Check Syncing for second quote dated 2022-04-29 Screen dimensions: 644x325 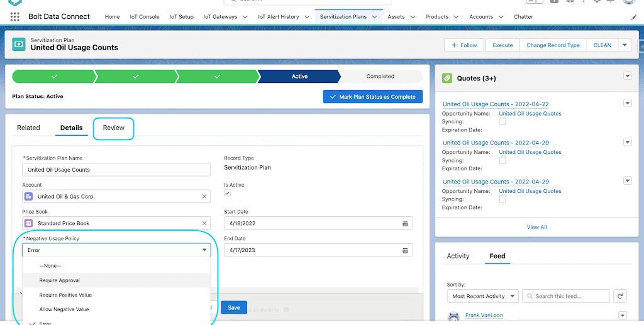click(x=502, y=160)
